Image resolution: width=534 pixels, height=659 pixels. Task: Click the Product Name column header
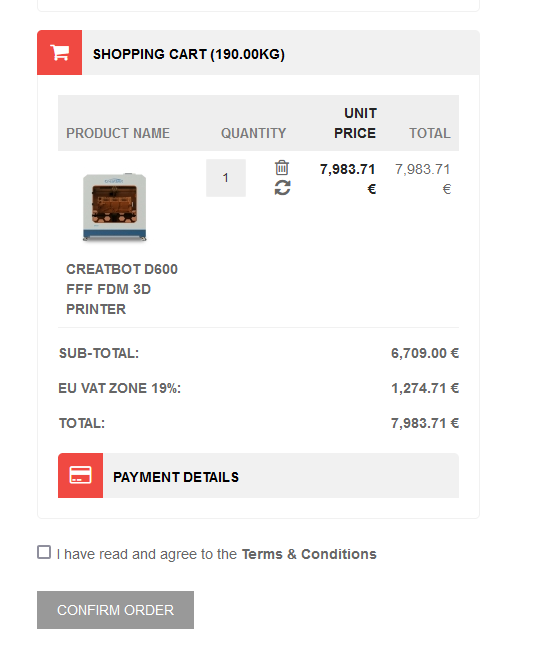118,133
